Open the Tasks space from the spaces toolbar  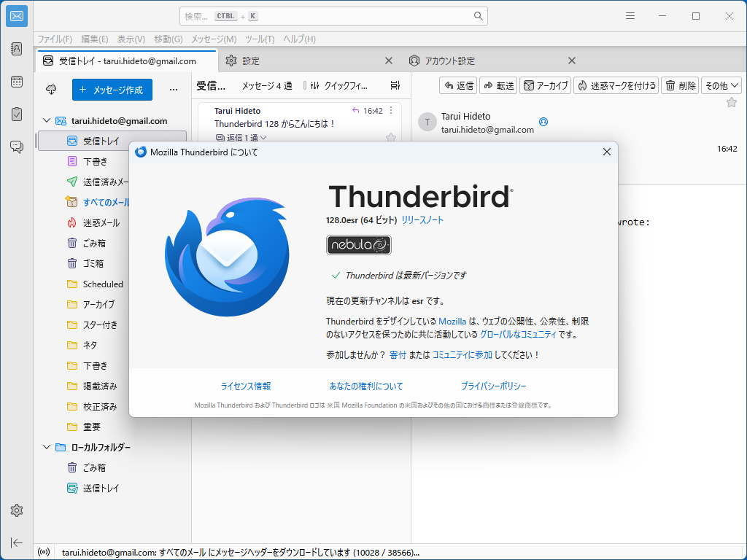[x=16, y=114]
